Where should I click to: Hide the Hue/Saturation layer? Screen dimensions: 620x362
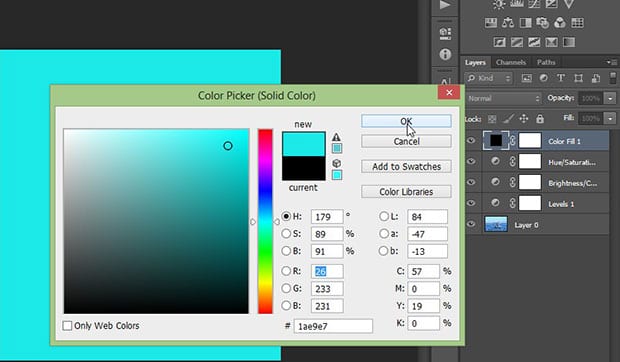(x=471, y=161)
